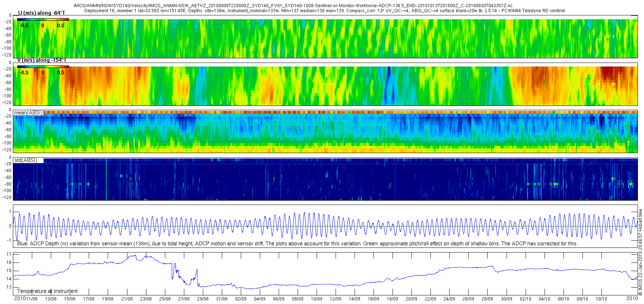Viewport: 644px width, 304px height.
Task: Click the '10/09' date tick label
Action: point(316,299)
